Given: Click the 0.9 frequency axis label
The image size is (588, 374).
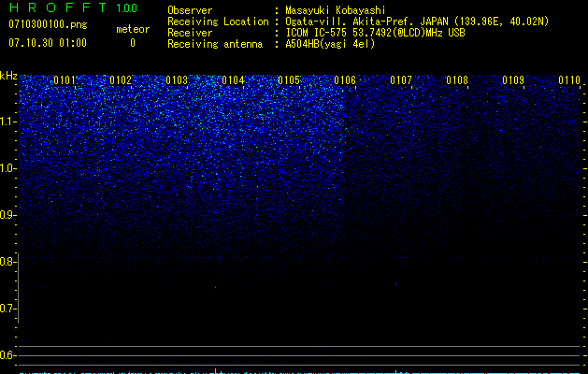Looking at the screenshot, I should pos(7,215).
